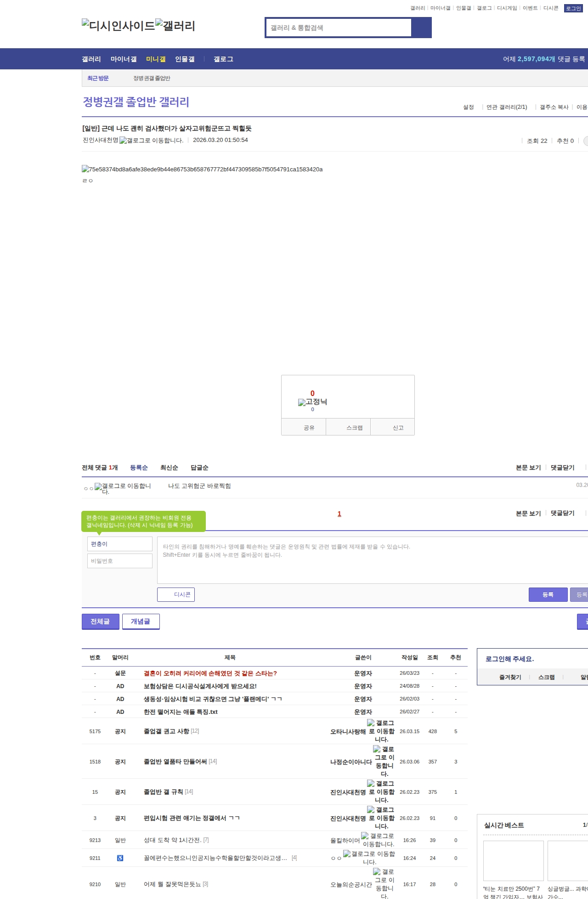This screenshot has height=899, width=588.
Task: Go to comment page 1
Action: click(339, 514)
